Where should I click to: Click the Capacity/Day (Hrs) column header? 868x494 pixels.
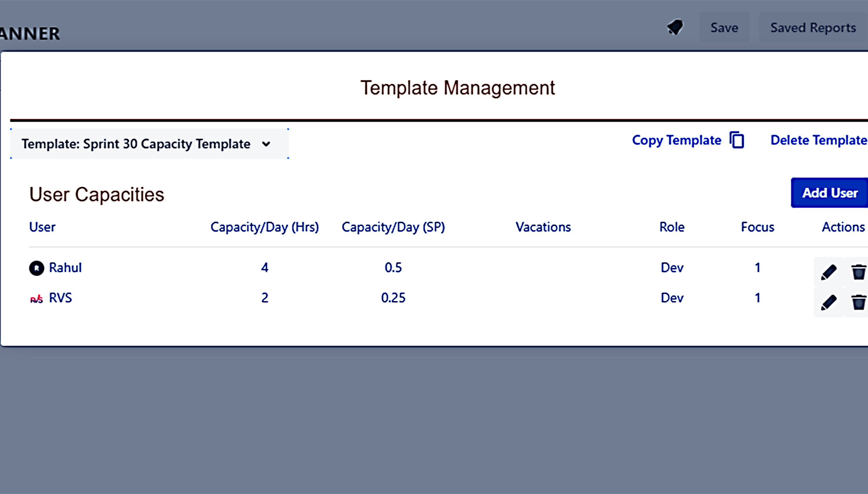[264, 227]
